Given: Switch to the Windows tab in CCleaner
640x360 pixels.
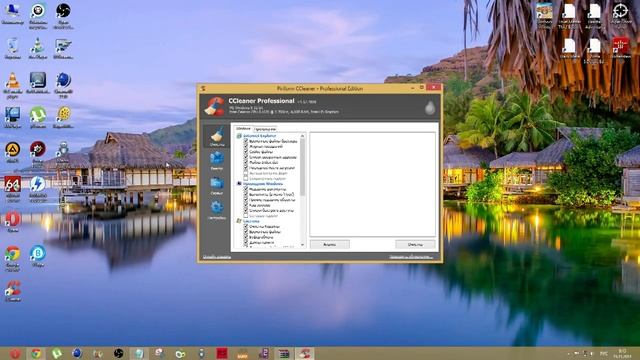Looking at the screenshot, I should click(x=243, y=129).
